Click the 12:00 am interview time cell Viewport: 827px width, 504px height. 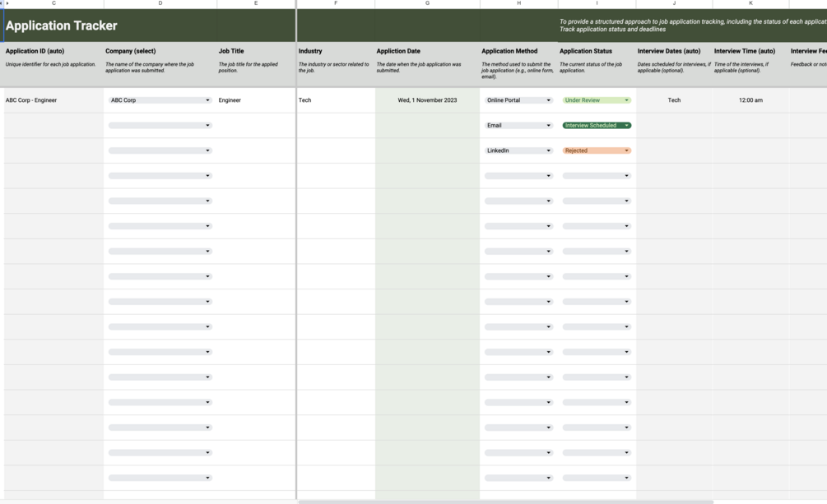pos(750,100)
